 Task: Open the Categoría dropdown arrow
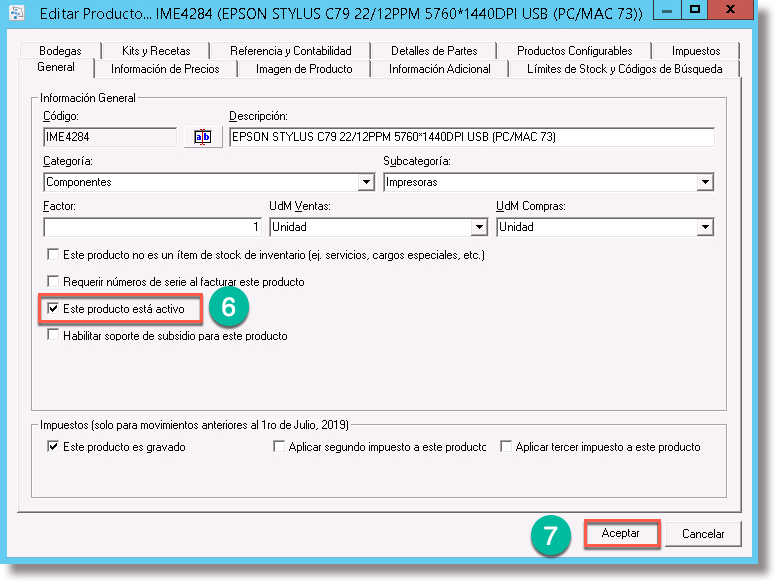click(x=366, y=182)
